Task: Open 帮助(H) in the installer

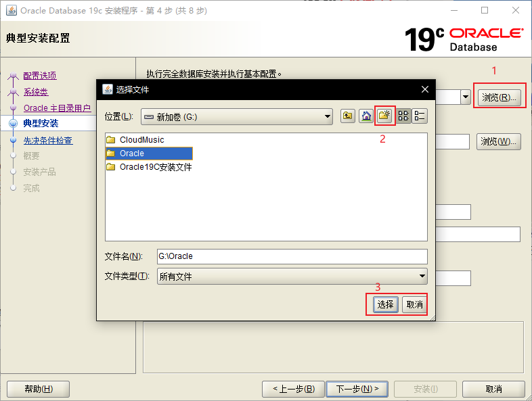Action: (x=39, y=389)
